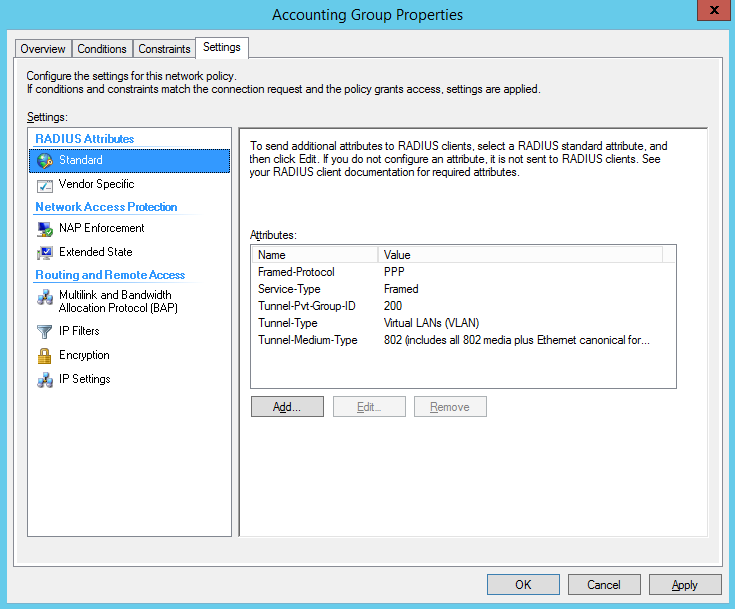Click the IP Settings network icon
The image size is (735, 609).
45,380
